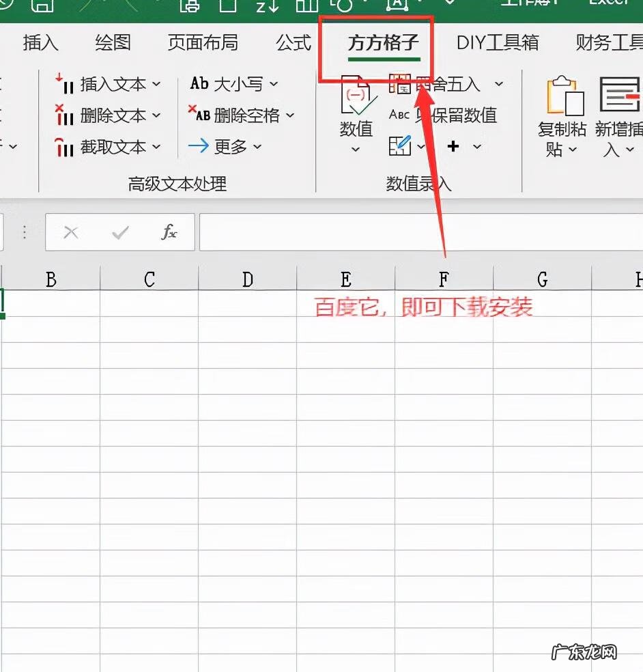This screenshot has height=672, width=643.
Task: Click the formula bar cancel X icon
Action: coord(71,233)
